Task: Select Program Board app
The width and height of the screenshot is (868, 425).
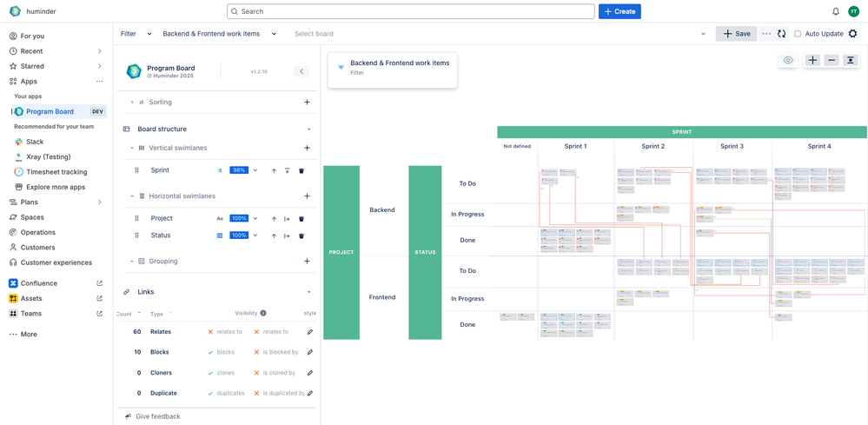Action: [59, 111]
